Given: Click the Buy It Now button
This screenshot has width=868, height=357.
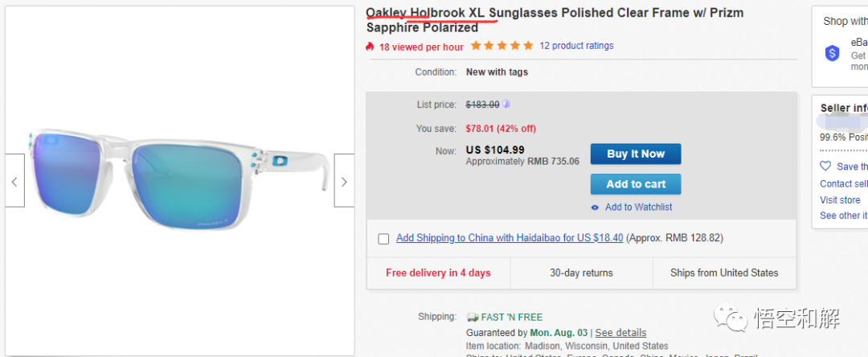Looking at the screenshot, I should 636,154.
